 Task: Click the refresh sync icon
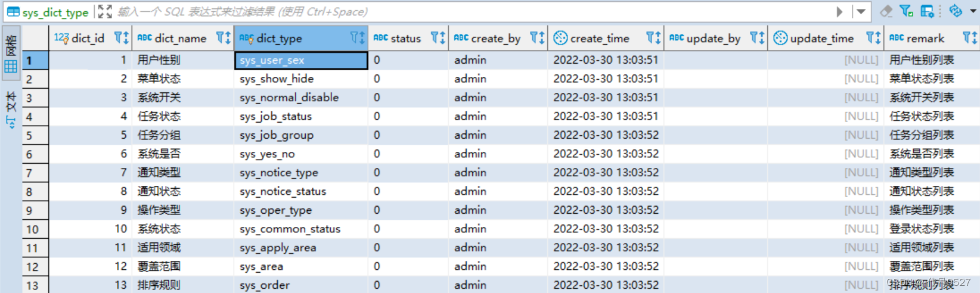point(956,11)
